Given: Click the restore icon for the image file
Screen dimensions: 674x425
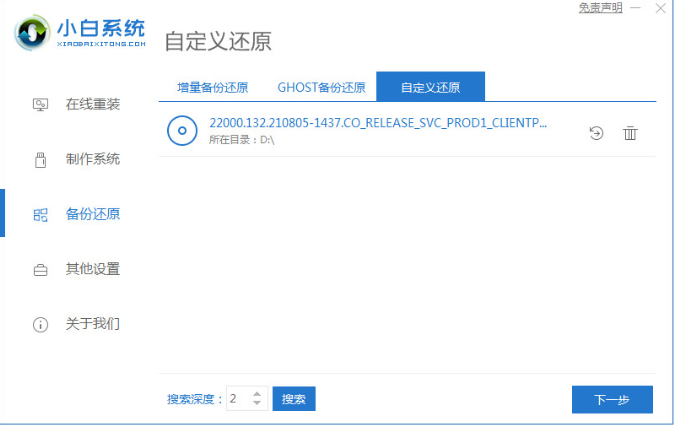Looking at the screenshot, I should (597, 132).
